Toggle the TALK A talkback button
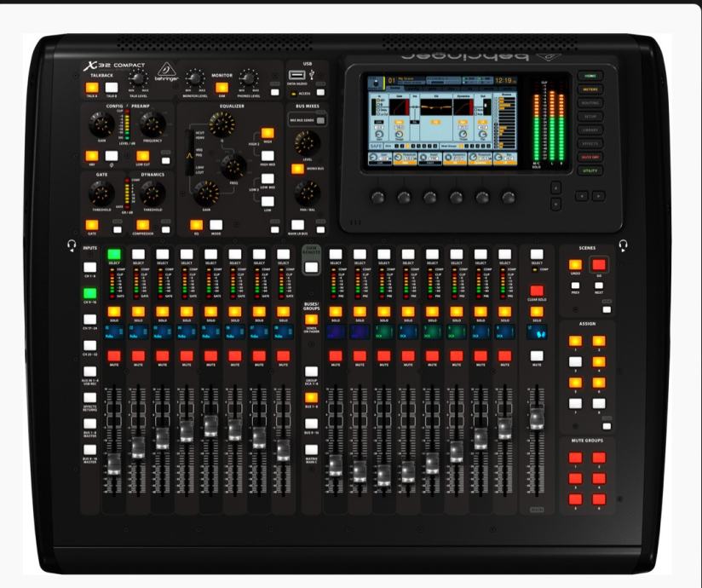Screen dimensions: 702x588 click(92, 87)
